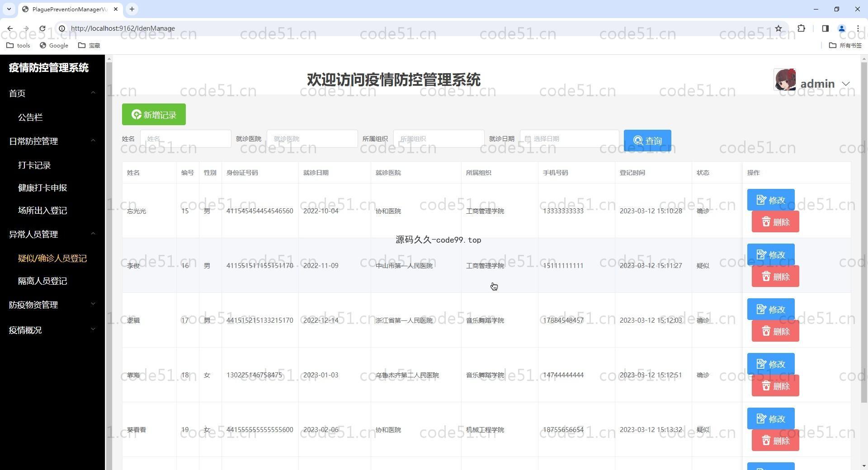Click the 疫情防控管理系统 sidebar title
The image size is (868, 470).
pos(49,68)
